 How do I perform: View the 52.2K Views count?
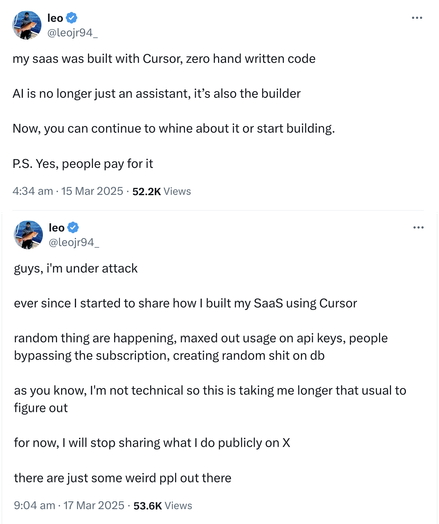click(x=162, y=191)
